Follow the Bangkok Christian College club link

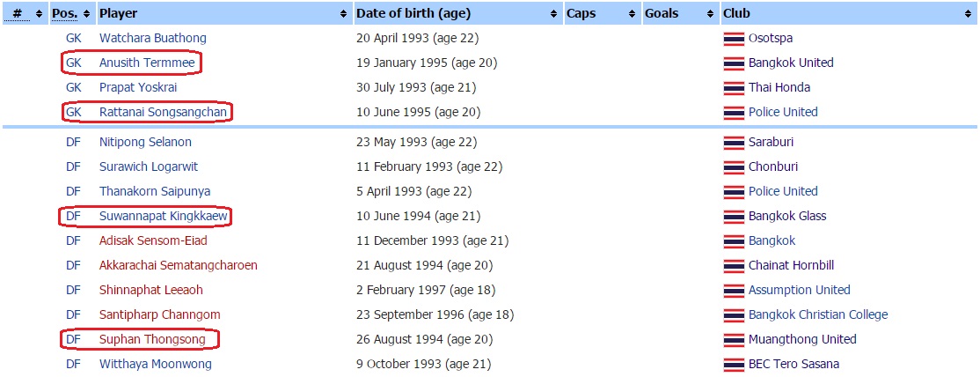pos(818,315)
